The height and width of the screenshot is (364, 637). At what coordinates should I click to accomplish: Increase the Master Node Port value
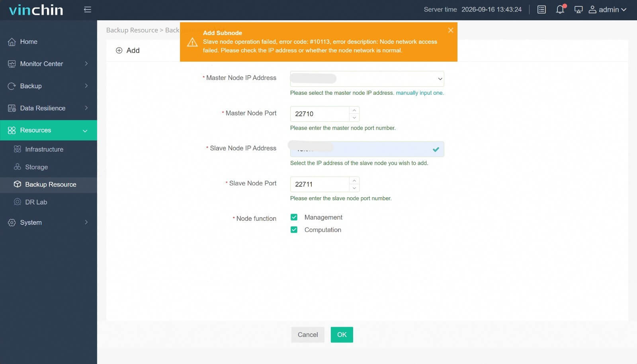pos(354,110)
